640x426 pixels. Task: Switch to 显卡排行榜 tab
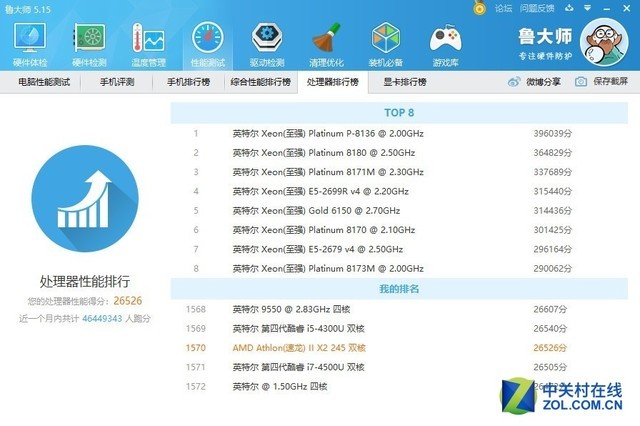pos(405,82)
